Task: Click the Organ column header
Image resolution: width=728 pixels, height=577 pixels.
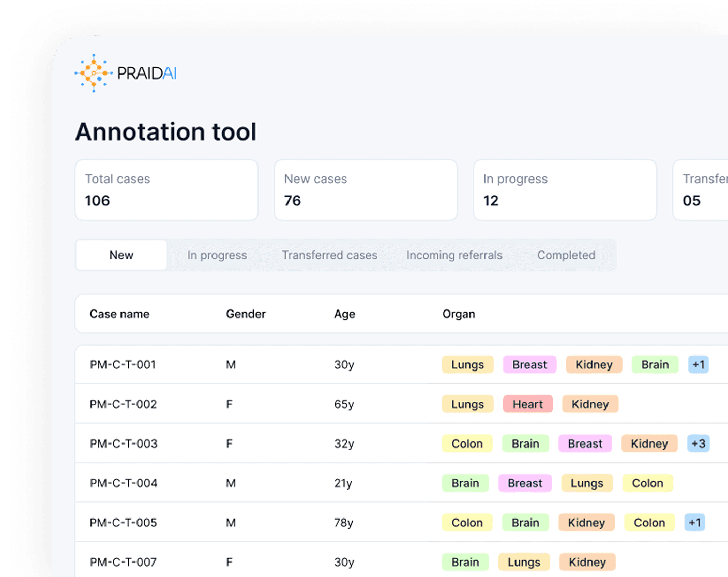Action: (459, 314)
